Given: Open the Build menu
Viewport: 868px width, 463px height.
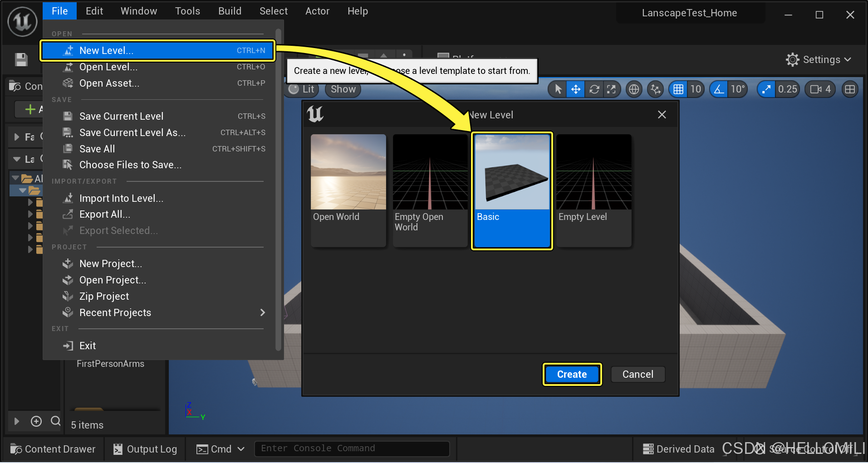Looking at the screenshot, I should coord(230,11).
